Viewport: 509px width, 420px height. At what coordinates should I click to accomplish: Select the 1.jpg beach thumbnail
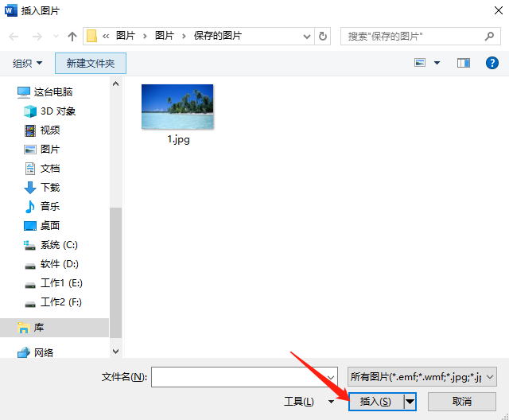[177, 107]
